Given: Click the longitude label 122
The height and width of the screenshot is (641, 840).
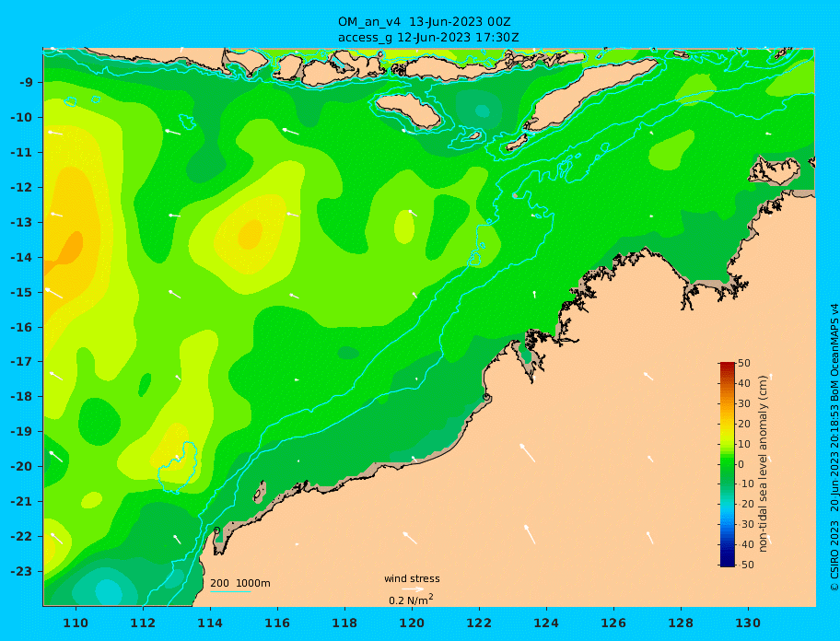Looking at the screenshot, I should (x=479, y=624).
